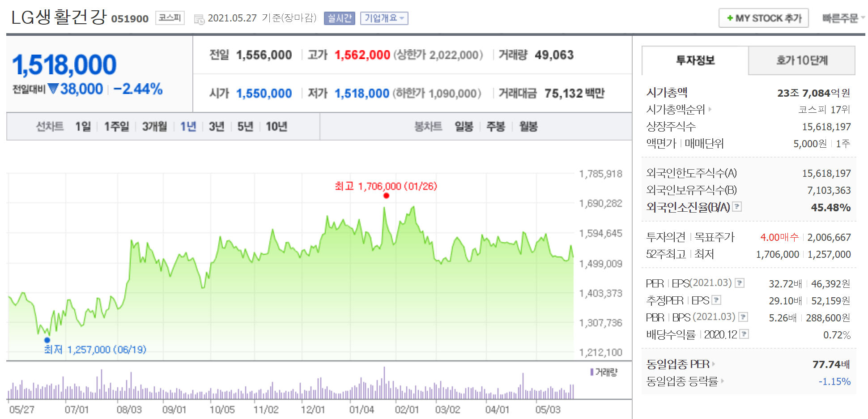Click the 최고 1,706,000 (01/26) label

click(386, 186)
